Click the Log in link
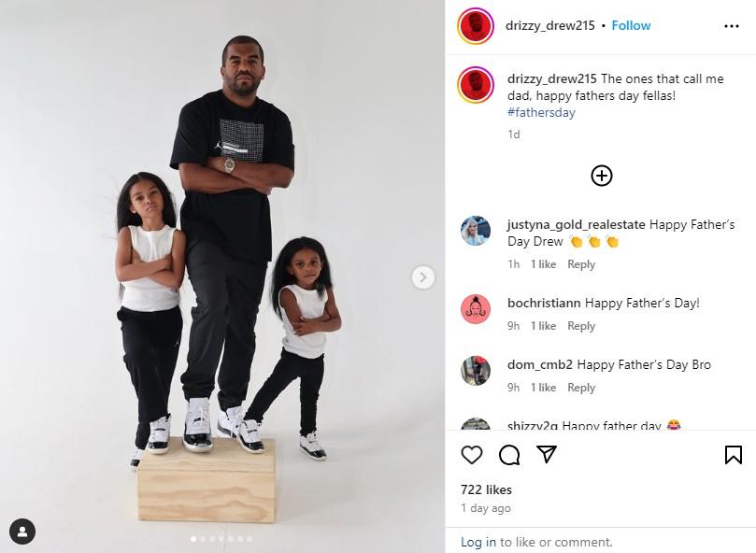 tap(478, 542)
